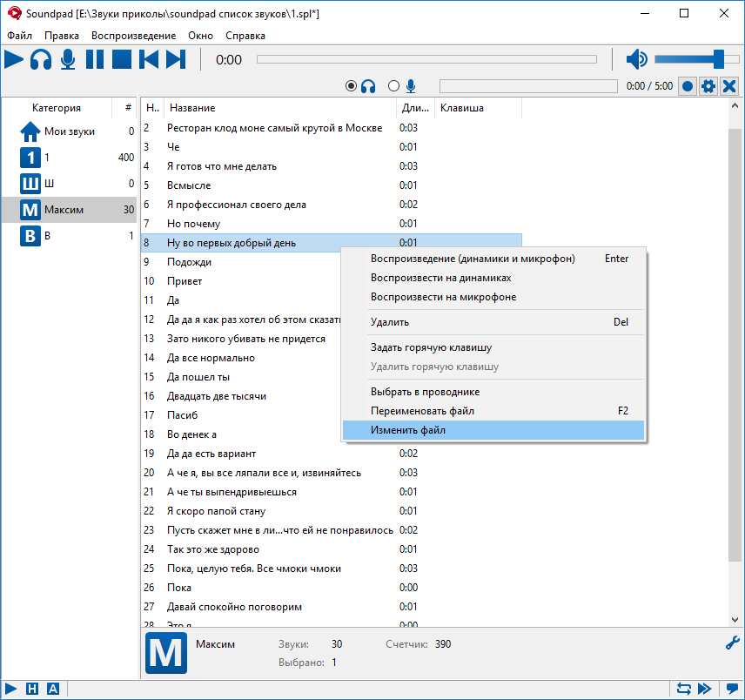The width and height of the screenshot is (745, 700).
Task: Click the Категория column header
Action: (57, 108)
